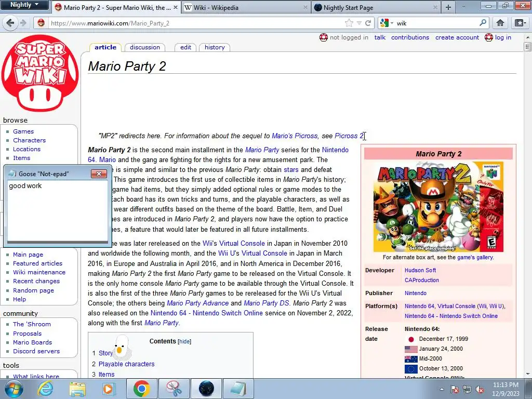
Task: Open Windows Explorer folder in the taskbar
Action: 77,389
